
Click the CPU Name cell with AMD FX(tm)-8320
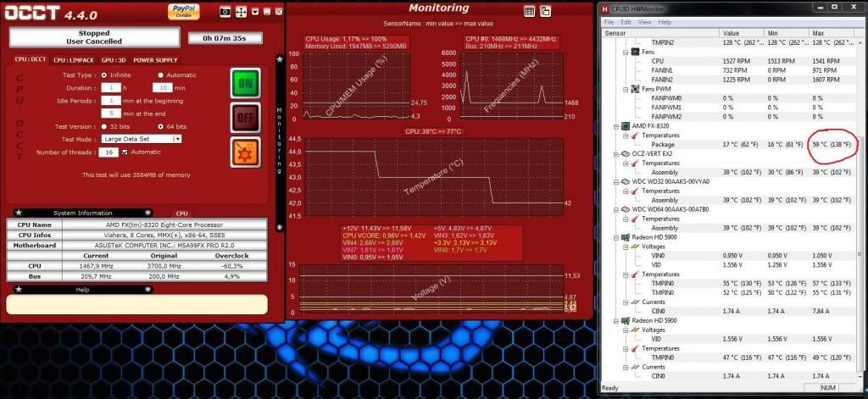164,224
